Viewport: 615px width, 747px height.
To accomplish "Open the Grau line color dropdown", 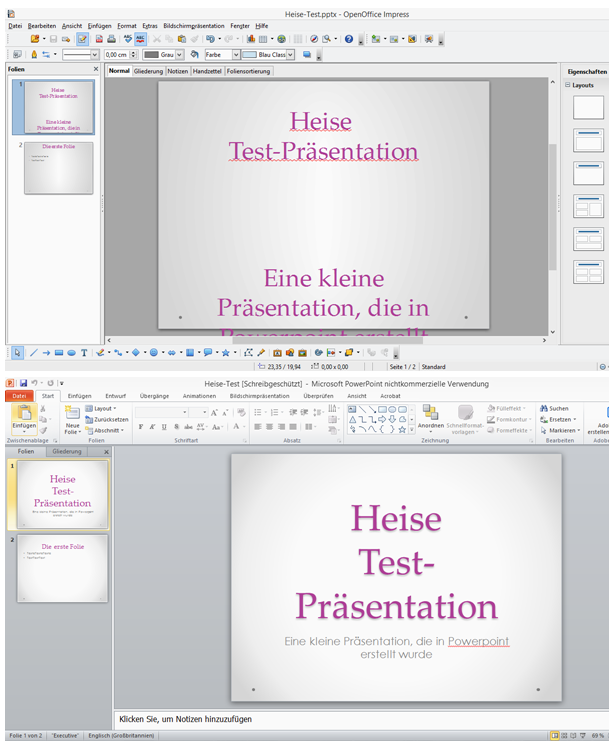I will 180,55.
